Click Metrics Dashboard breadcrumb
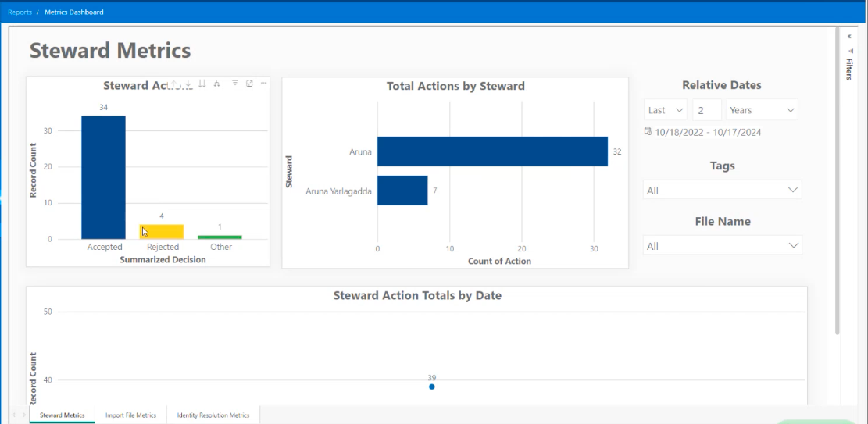 coord(74,12)
